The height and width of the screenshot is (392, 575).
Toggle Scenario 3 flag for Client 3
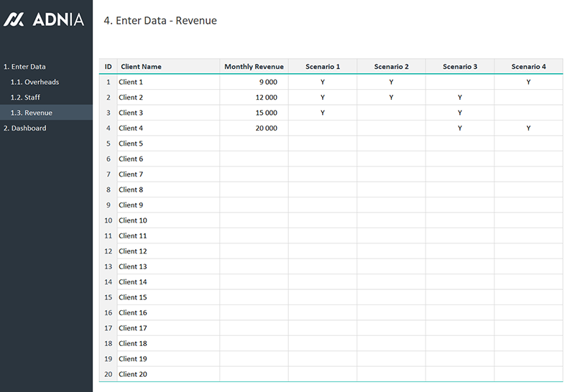pyautogui.click(x=460, y=113)
